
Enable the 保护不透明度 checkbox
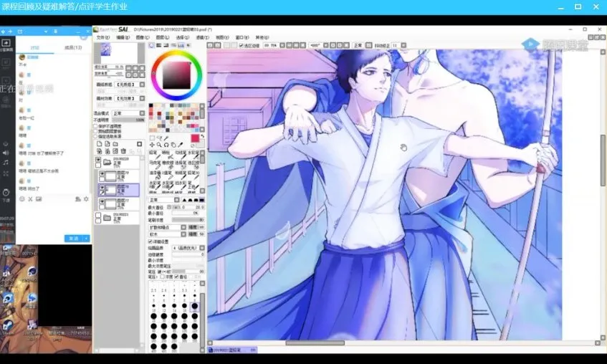[97, 126]
